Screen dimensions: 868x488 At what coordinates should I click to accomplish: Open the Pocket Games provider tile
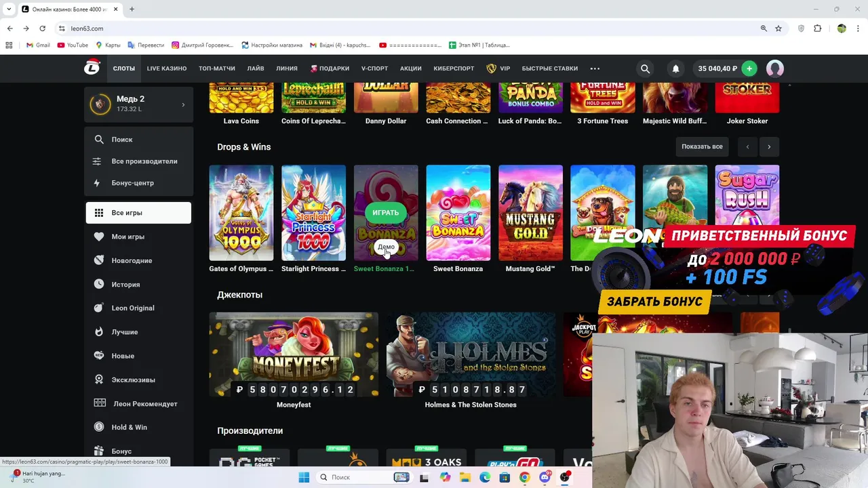click(x=250, y=457)
